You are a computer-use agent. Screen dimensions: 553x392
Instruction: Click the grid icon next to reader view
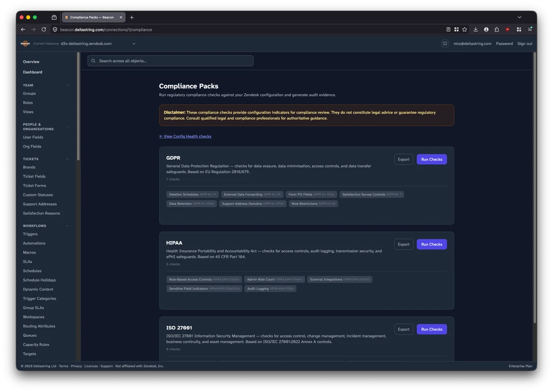tap(456, 30)
